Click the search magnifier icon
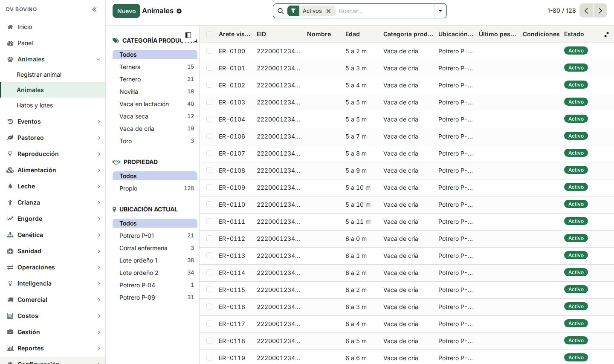 [x=281, y=11]
